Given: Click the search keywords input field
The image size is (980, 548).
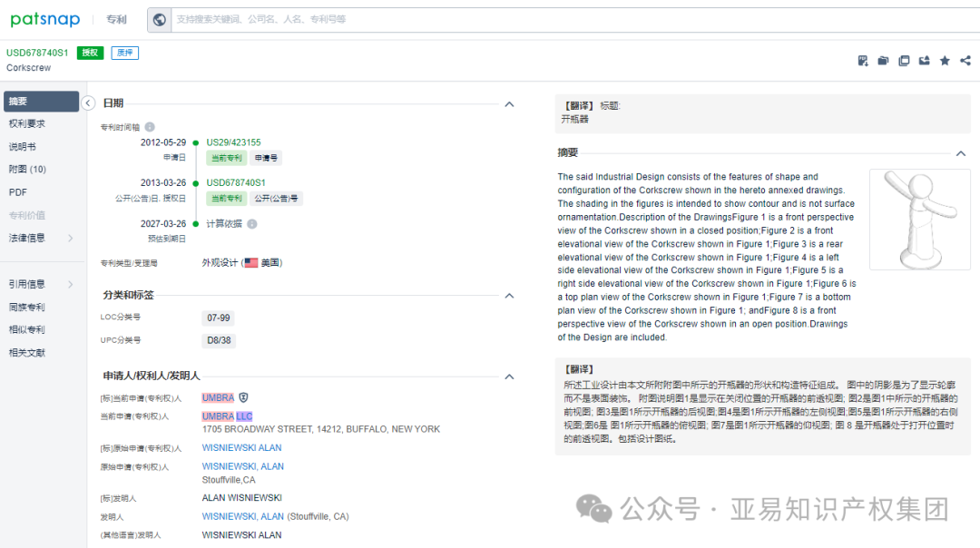Looking at the screenshot, I should [x=575, y=19].
